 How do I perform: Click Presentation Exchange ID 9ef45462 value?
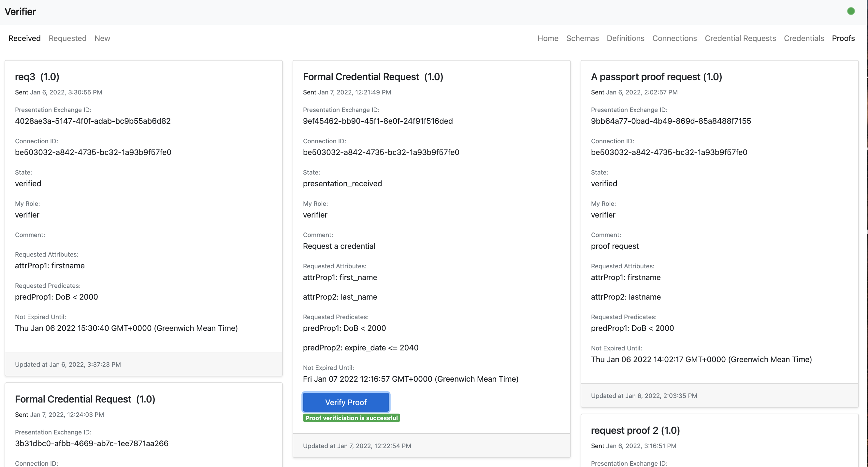pyautogui.click(x=377, y=121)
